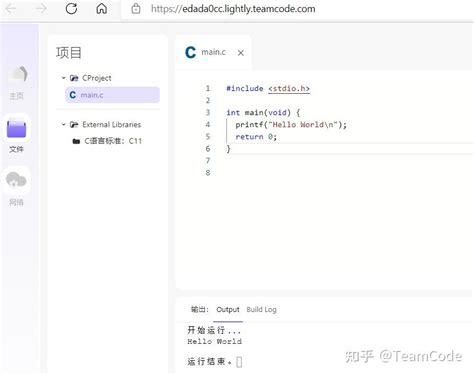Click the printf("Hello World\n") line
Screen dimensions: 474x375
point(291,125)
